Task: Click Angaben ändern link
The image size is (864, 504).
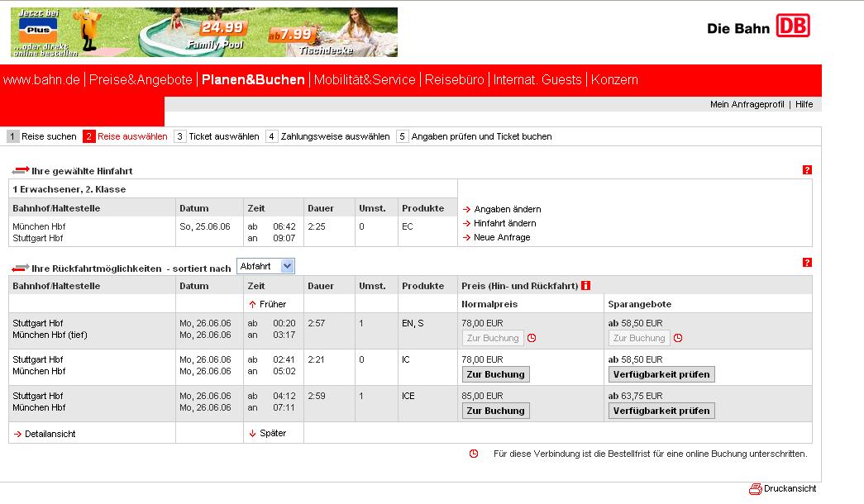Action: 507,209
